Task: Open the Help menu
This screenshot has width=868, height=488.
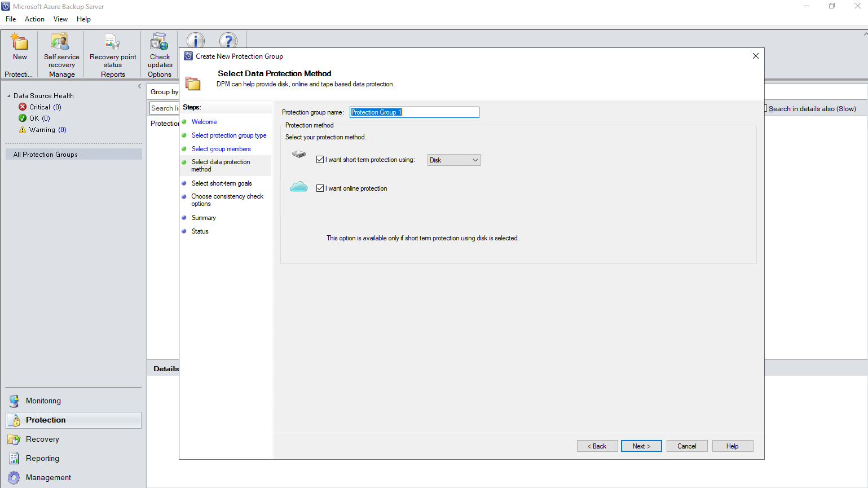Action: pos(83,19)
